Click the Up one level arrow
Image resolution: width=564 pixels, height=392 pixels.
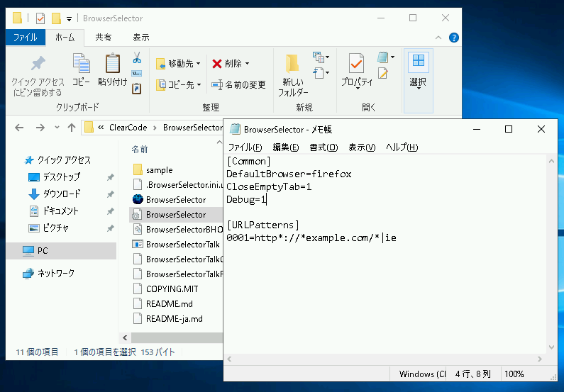(x=72, y=128)
